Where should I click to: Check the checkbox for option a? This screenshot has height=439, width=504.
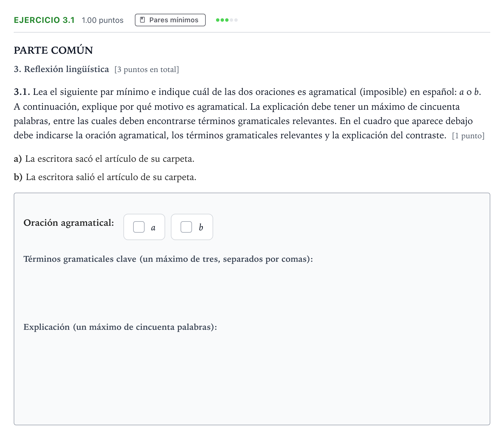click(x=139, y=227)
